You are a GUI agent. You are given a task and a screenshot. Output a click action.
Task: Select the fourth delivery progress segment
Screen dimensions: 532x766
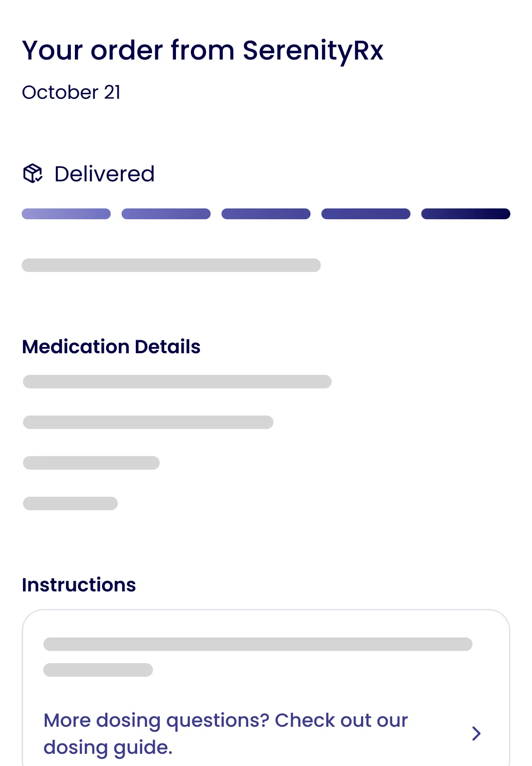pyautogui.click(x=365, y=214)
